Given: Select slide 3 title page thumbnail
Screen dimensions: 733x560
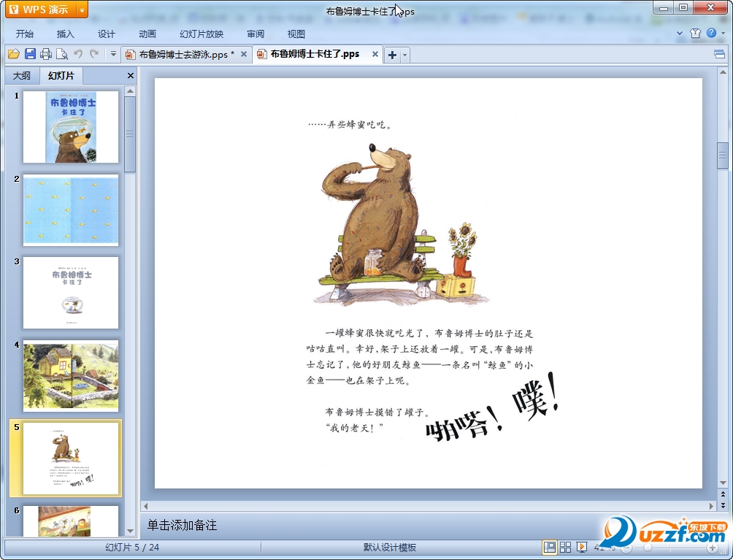Looking at the screenshot, I should click(x=71, y=293).
